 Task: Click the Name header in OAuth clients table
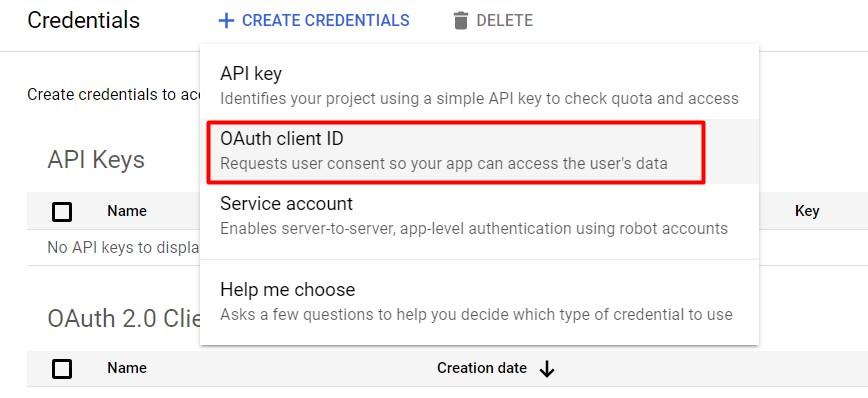(x=127, y=368)
